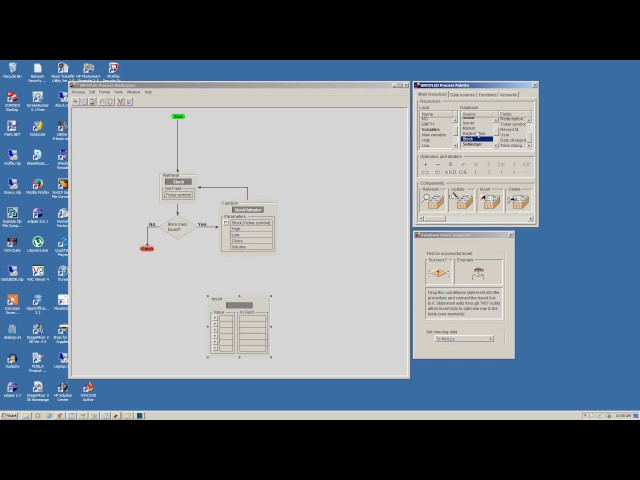Select Subledger in the Source list
This screenshot has width=640, height=480.
pyautogui.click(x=472, y=144)
